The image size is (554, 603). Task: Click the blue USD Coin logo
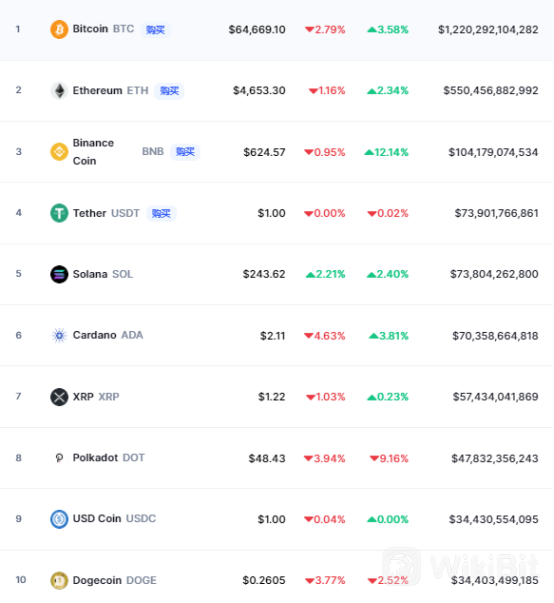click(59, 519)
